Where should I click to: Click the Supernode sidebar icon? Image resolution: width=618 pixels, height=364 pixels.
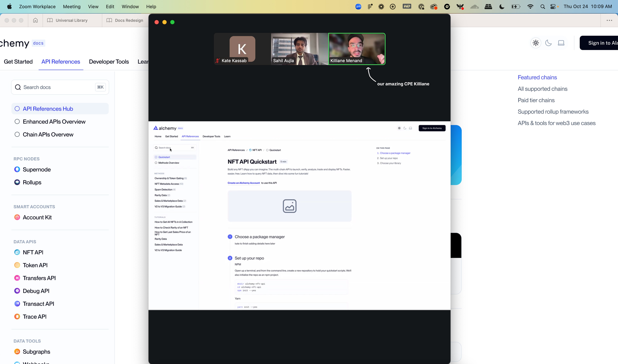click(x=17, y=169)
